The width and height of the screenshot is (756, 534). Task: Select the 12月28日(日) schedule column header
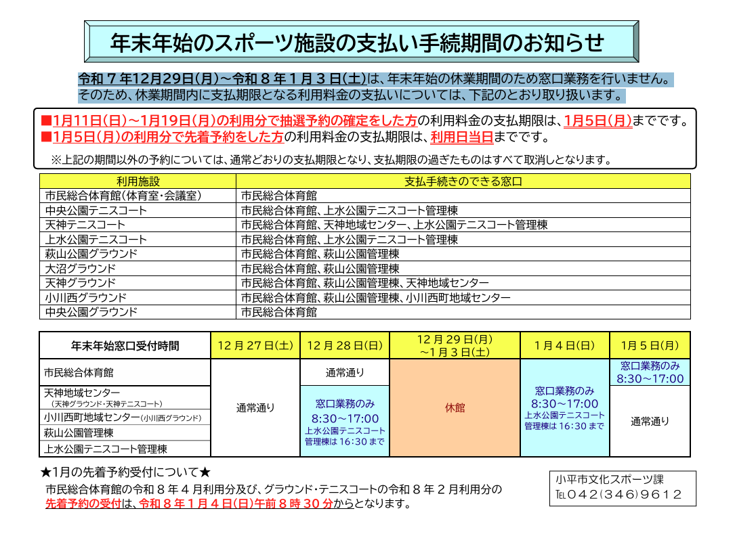point(345,345)
